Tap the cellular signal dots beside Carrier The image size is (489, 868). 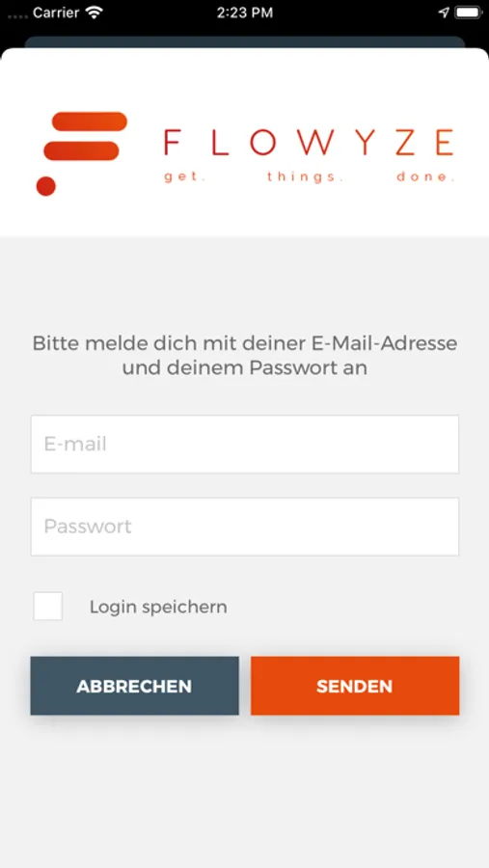point(17,16)
